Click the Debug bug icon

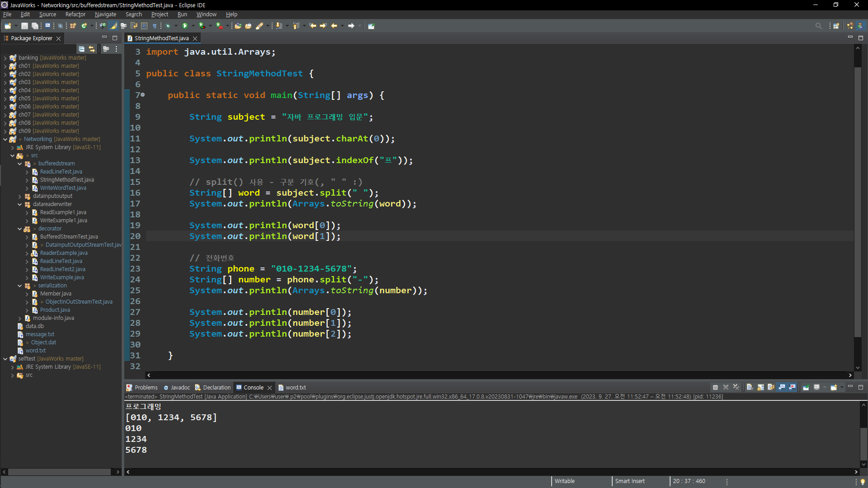point(168,26)
